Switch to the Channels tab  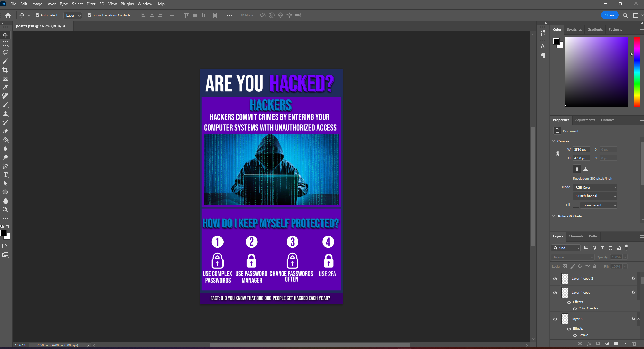(x=576, y=236)
